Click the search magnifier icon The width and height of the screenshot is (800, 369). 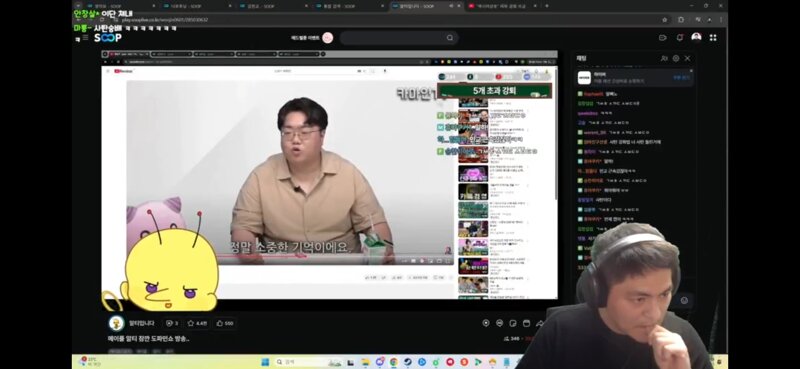(449, 38)
